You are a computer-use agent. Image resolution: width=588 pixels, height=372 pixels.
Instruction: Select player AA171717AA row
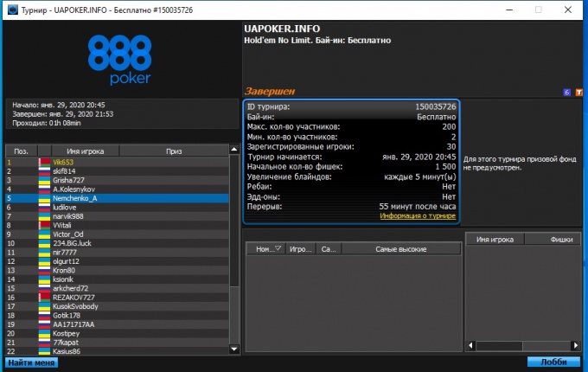[118, 324]
